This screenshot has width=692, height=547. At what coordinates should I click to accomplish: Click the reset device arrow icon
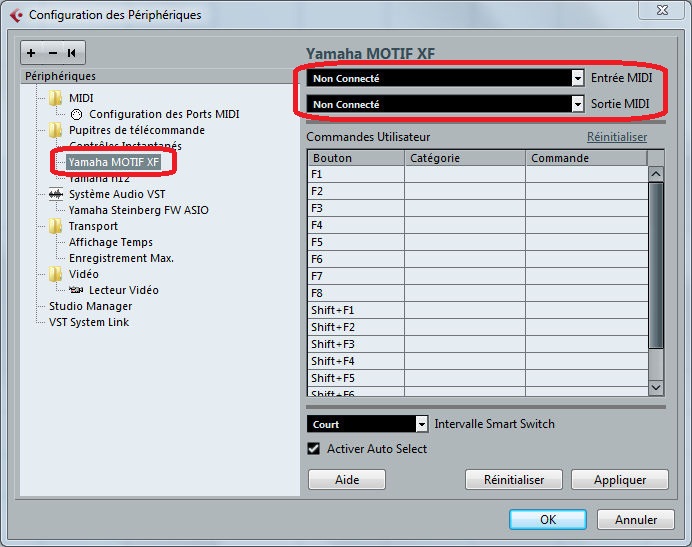(x=72, y=53)
